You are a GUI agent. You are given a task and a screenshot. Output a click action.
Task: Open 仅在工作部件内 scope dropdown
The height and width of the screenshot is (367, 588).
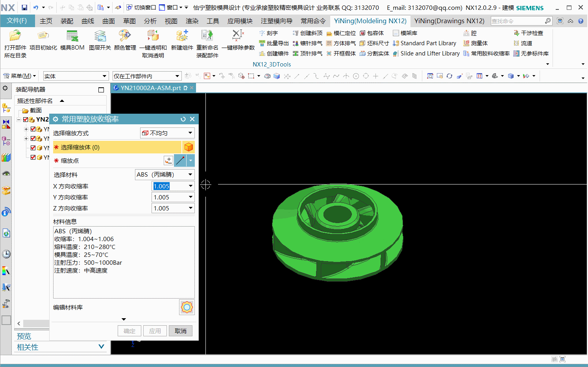(x=147, y=76)
